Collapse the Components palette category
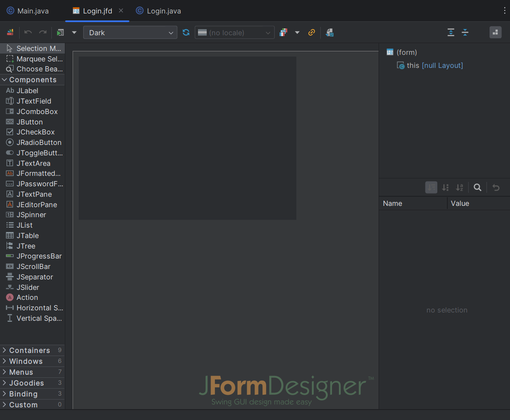 [33, 80]
